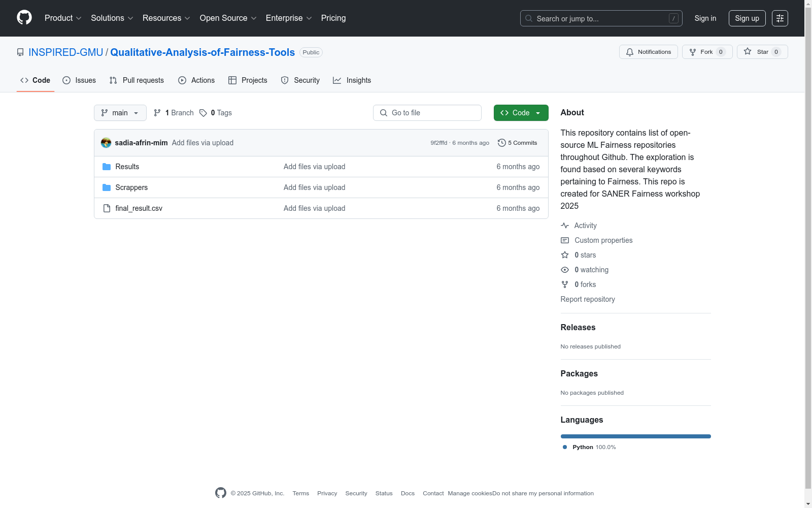Open footer Contact link

coord(433,493)
